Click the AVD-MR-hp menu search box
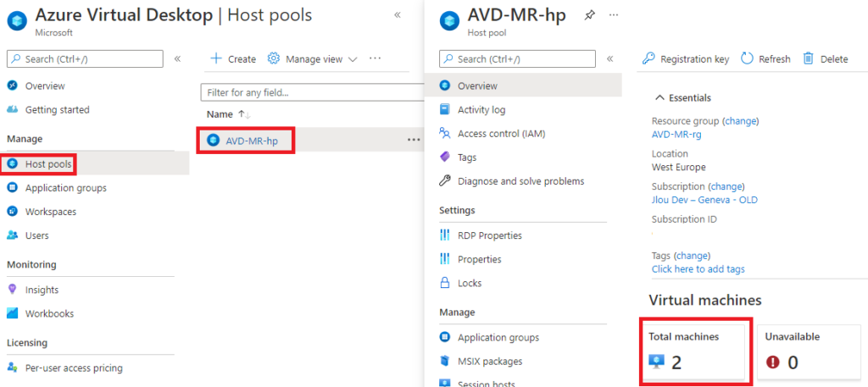 point(517,58)
